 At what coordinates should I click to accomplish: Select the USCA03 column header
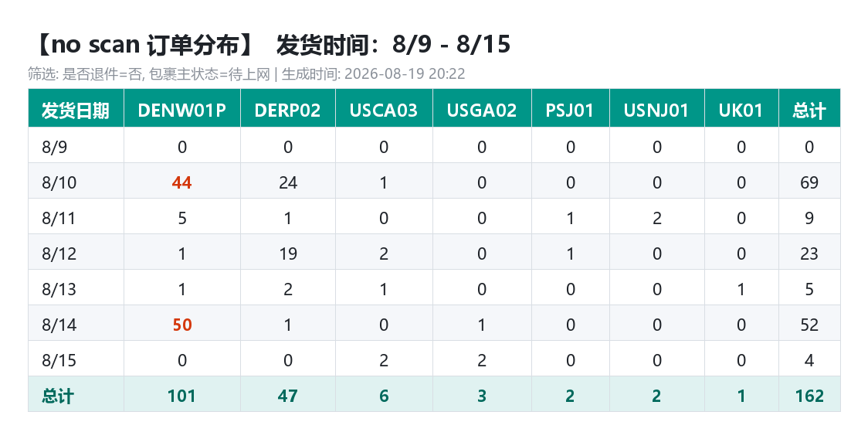[384, 110]
